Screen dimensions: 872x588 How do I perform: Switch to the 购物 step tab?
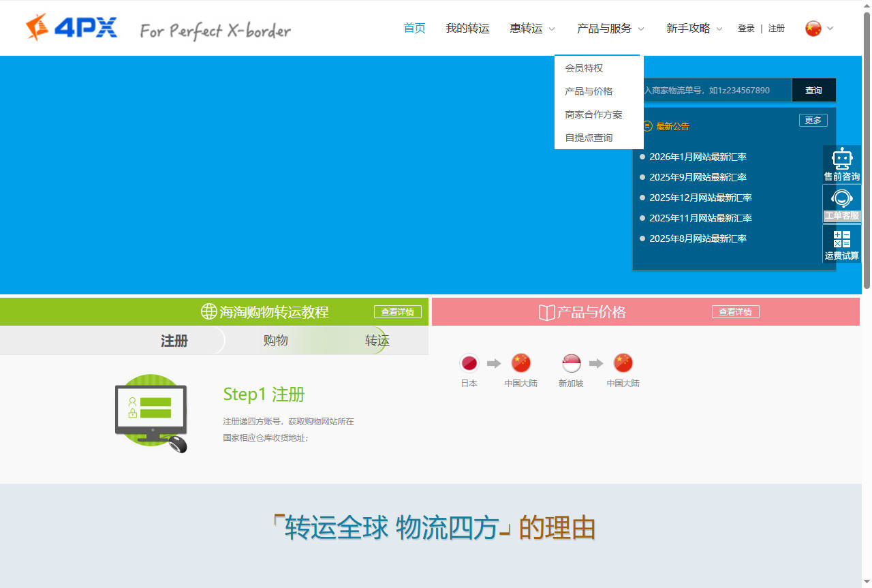click(276, 341)
